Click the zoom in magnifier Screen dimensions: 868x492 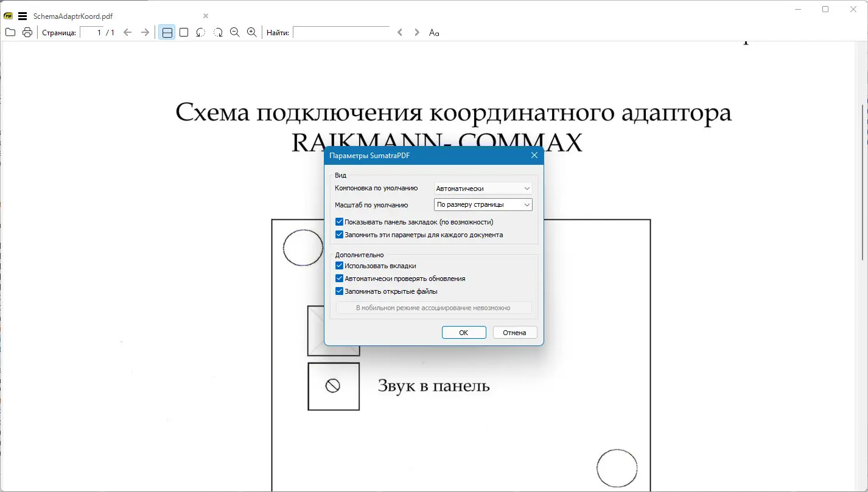pyautogui.click(x=252, y=32)
